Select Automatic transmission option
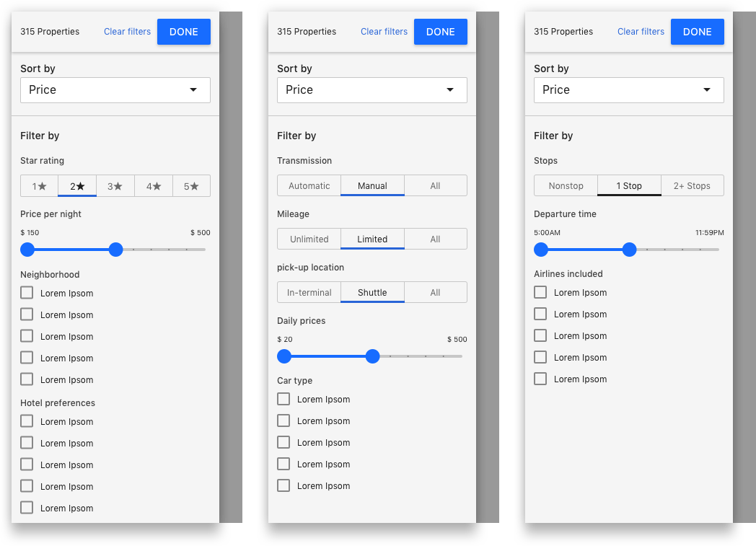 pos(309,186)
